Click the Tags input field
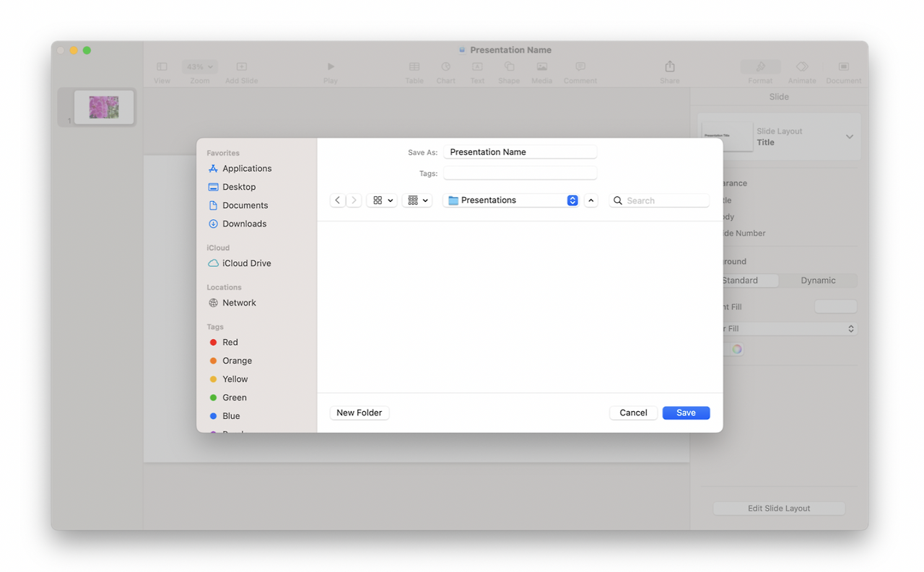 click(x=520, y=173)
